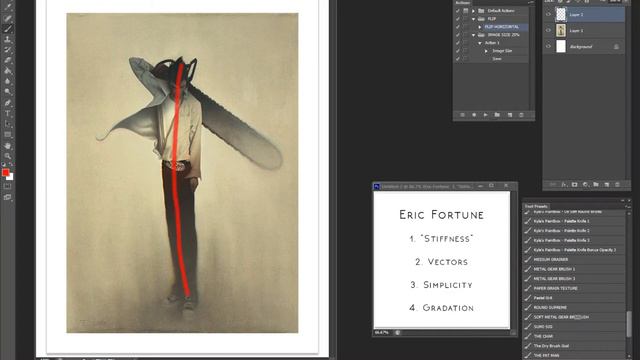Viewport: 640px width, 360px height.
Task: Select the Paint Bucket tool
Action: pyautogui.click(x=8, y=71)
